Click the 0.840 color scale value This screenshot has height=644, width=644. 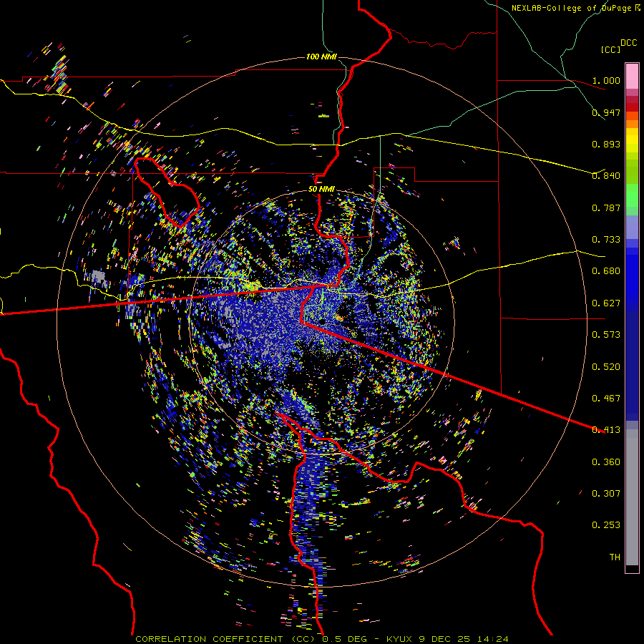pyautogui.click(x=606, y=176)
